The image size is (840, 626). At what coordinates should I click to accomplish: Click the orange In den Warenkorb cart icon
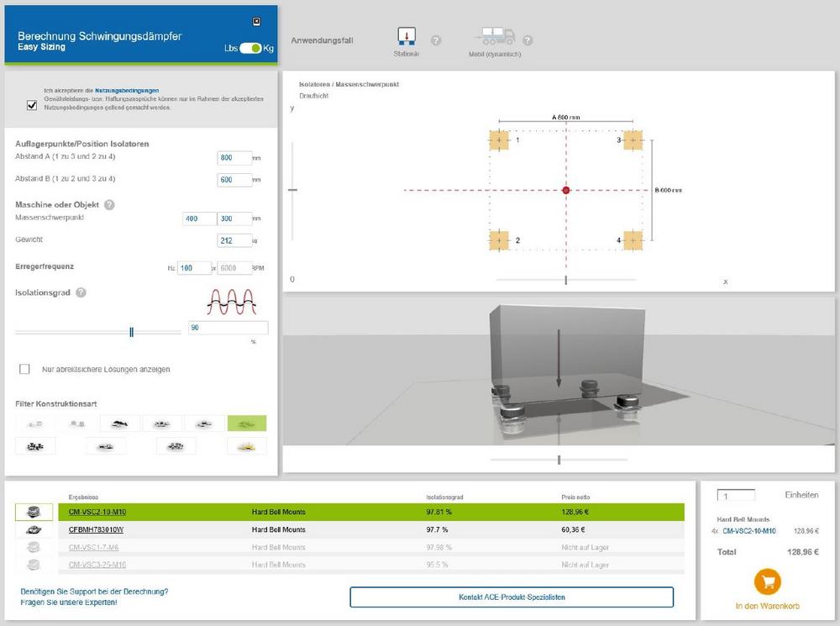tap(767, 582)
